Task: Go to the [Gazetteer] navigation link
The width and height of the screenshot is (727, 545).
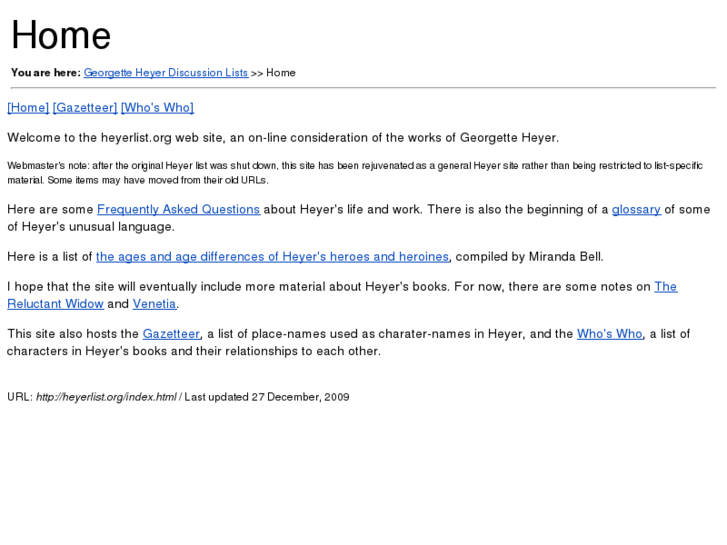Action: point(85,108)
